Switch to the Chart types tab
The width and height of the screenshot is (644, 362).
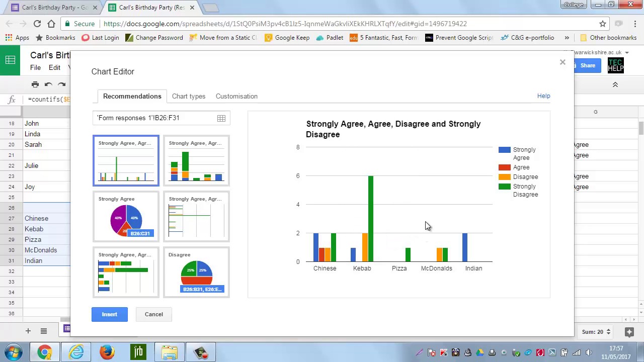pyautogui.click(x=189, y=96)
